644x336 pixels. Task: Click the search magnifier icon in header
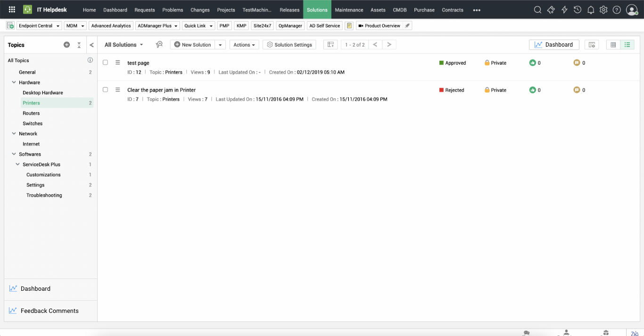tap(537, 10)
